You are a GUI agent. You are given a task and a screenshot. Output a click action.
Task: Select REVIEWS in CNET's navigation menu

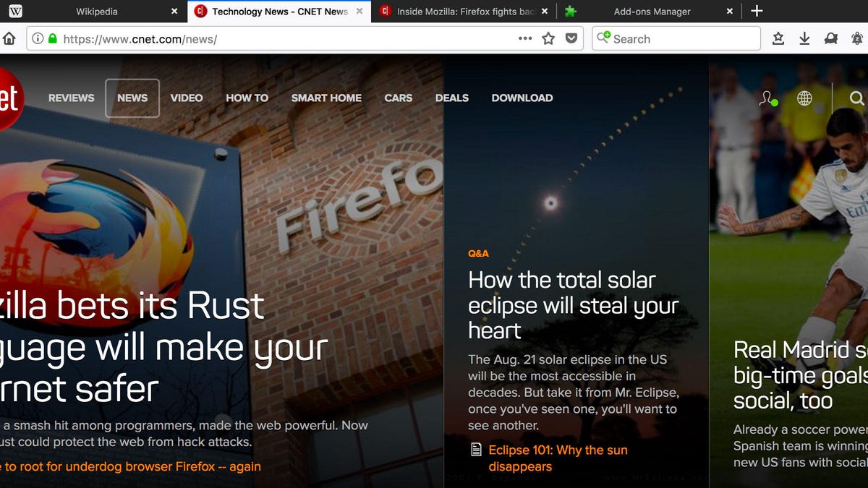click(x=71, y=98)
